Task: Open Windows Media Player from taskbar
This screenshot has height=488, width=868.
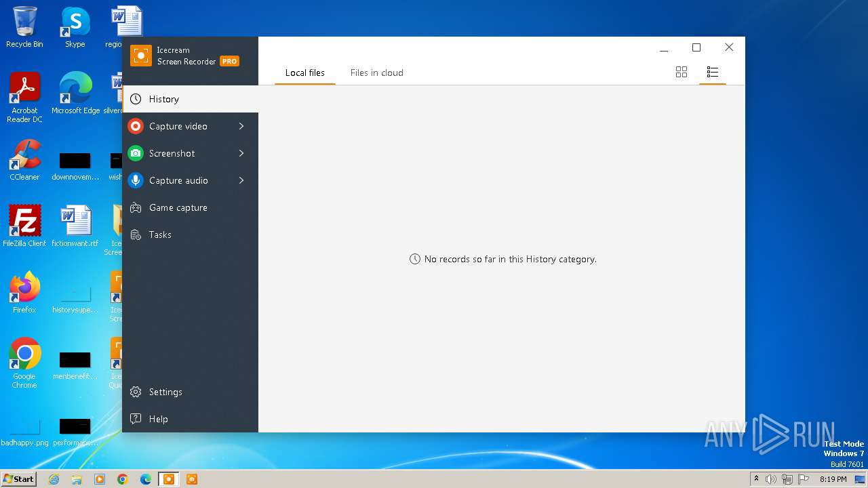Action: (100, 479)
